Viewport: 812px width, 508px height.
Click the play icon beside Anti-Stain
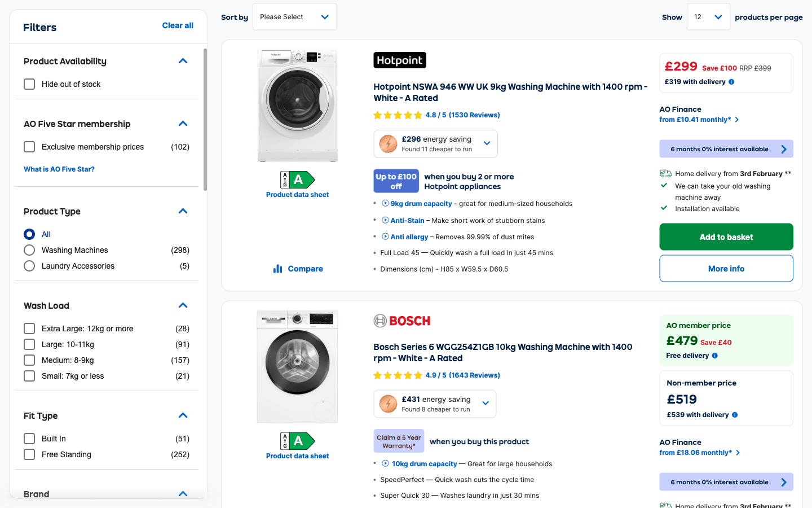[x=385, y=220]
